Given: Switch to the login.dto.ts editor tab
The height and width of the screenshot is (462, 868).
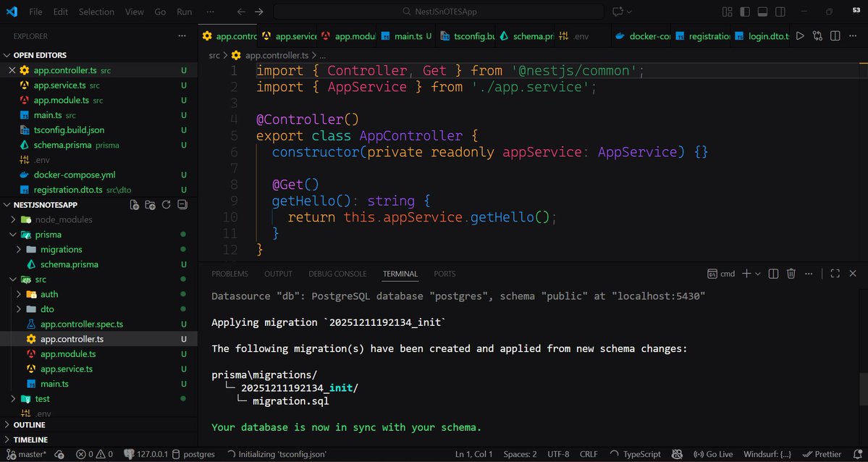Looking at the screenshot, I should click(761, 36).
